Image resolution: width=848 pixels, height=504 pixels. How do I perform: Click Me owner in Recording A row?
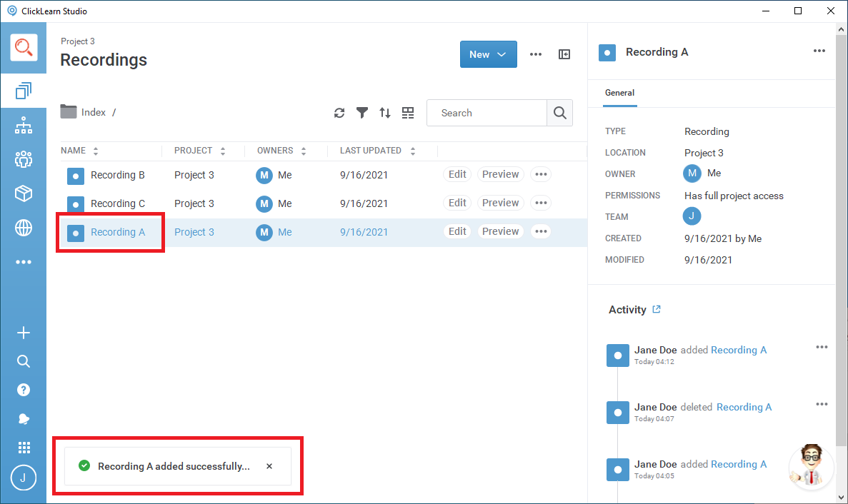coord(285,232)
